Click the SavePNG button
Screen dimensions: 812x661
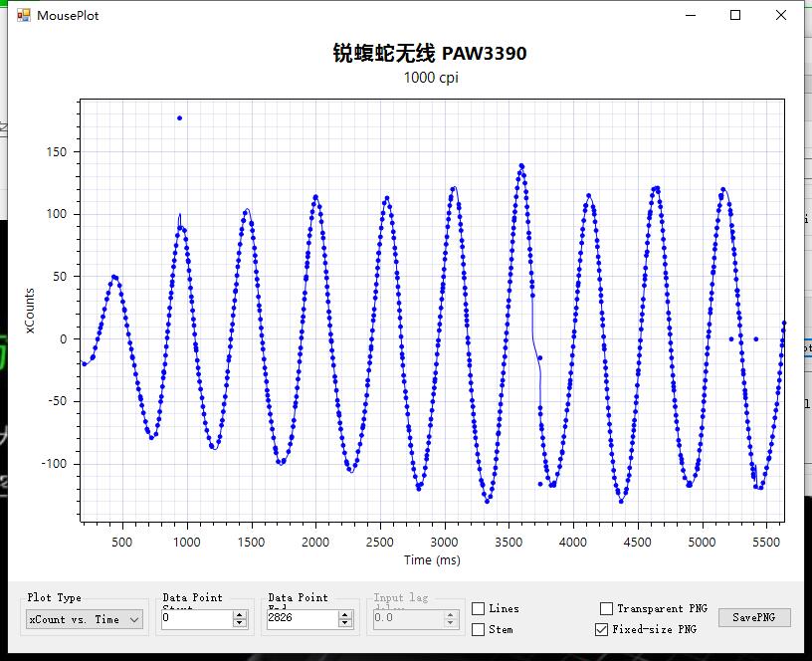754,617
